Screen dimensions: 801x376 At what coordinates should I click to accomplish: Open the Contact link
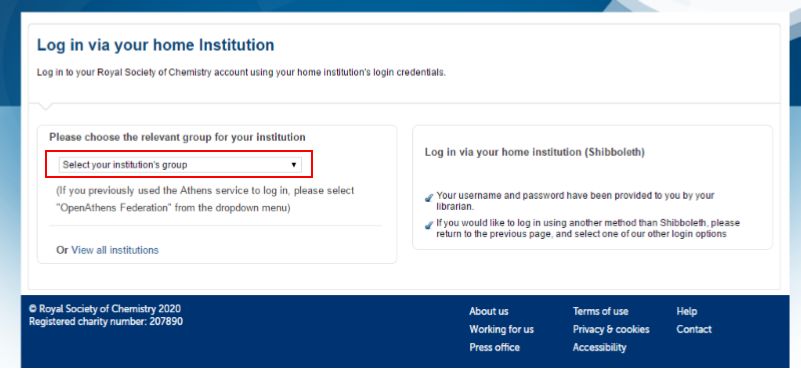coord(694,329)
